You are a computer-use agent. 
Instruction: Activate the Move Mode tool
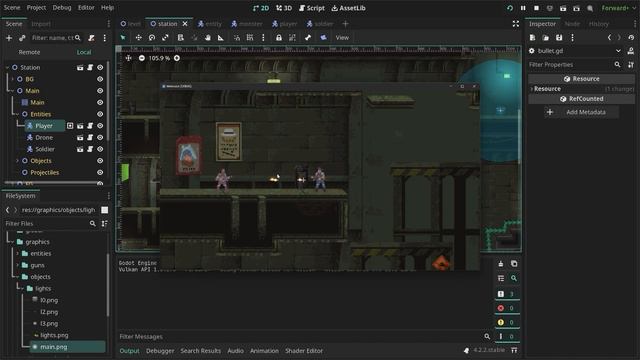[139, 38]
